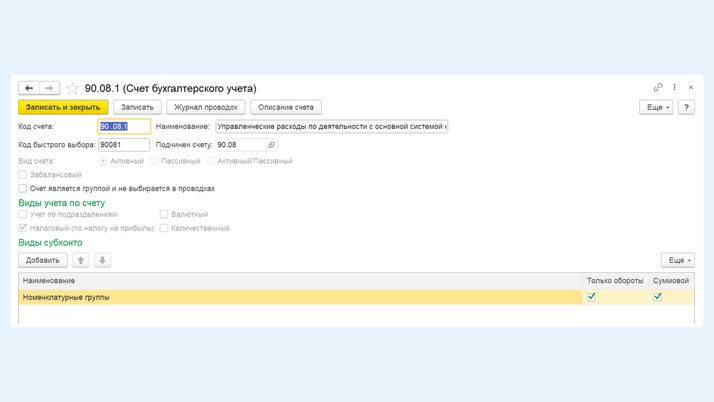Copy link to this account form
This screenshot has height=402, width=714.
click(658, 87)
